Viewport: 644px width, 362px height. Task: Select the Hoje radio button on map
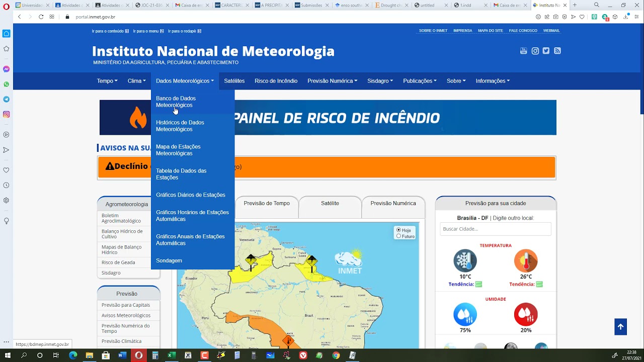click(399, 230)
